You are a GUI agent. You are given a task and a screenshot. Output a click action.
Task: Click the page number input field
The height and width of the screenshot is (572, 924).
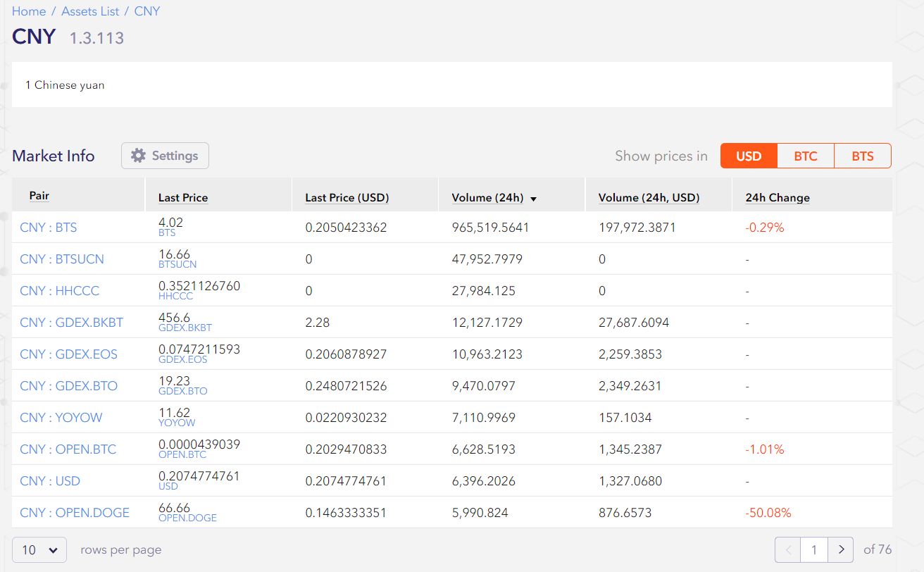point(814,549)
